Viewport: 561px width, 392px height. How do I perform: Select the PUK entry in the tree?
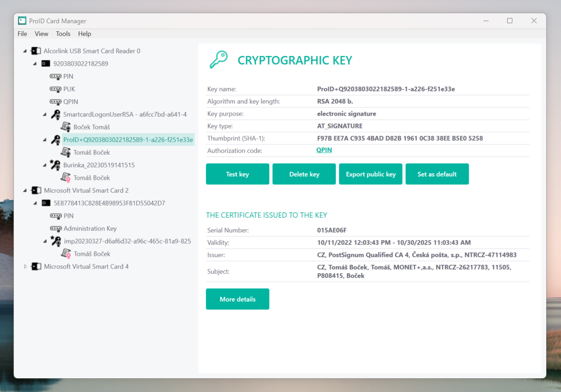click(69, 89)
